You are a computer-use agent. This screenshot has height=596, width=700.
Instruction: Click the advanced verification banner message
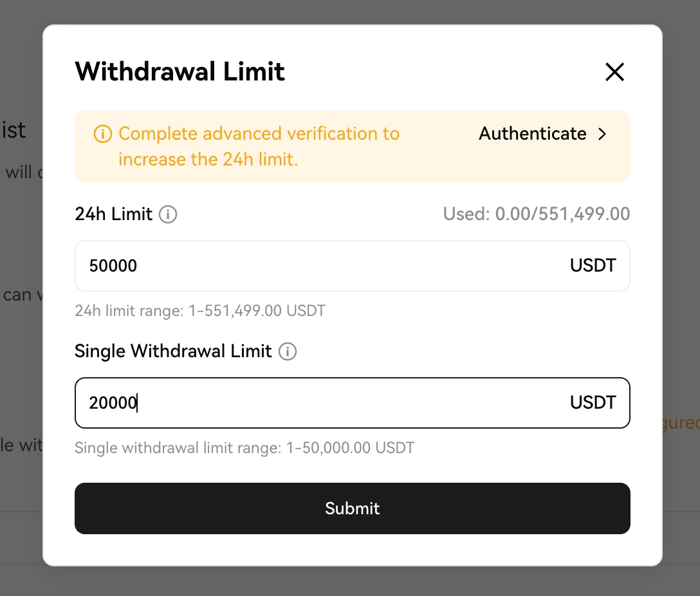(259, 146)
